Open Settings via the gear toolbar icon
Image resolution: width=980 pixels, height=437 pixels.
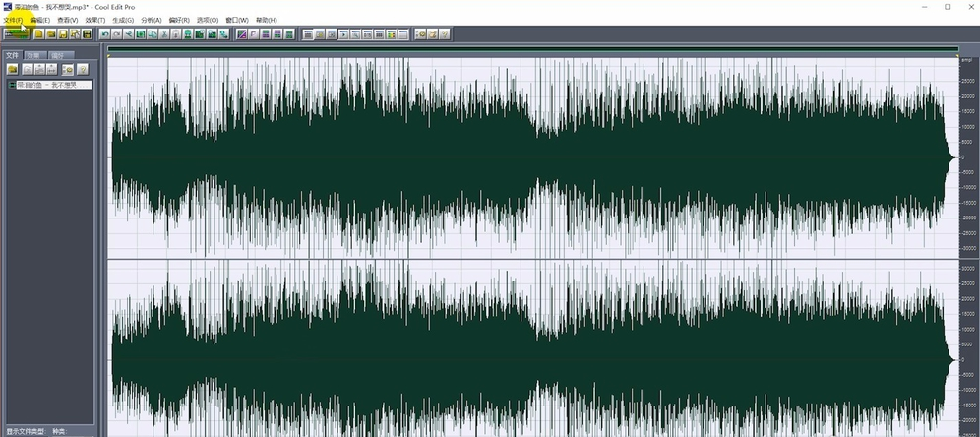pos(422,34)
